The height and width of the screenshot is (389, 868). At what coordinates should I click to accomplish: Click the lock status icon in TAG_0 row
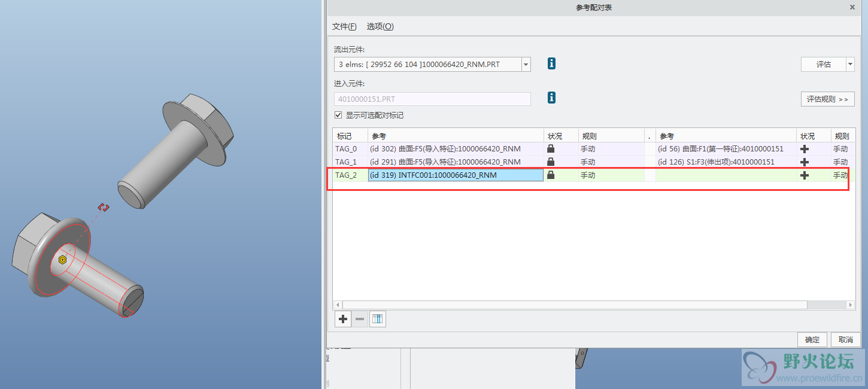[551, 148]
